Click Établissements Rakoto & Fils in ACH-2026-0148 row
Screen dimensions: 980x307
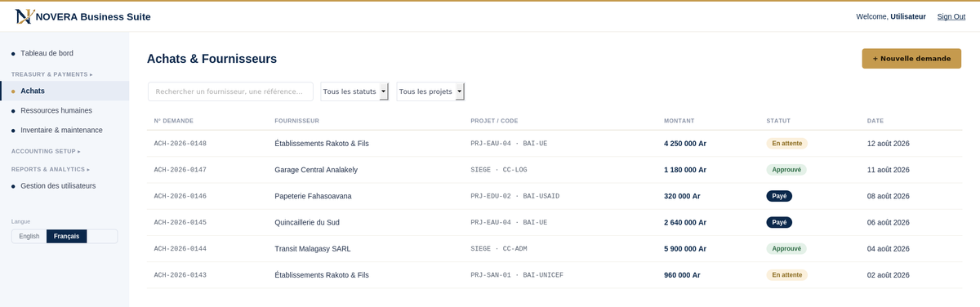tap(322, 144)
